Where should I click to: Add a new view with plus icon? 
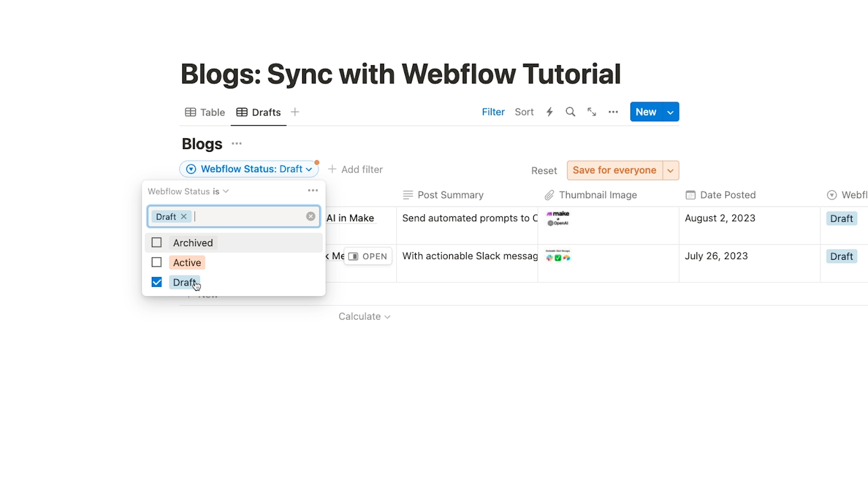pyautogui.click(x=295, y=112)
